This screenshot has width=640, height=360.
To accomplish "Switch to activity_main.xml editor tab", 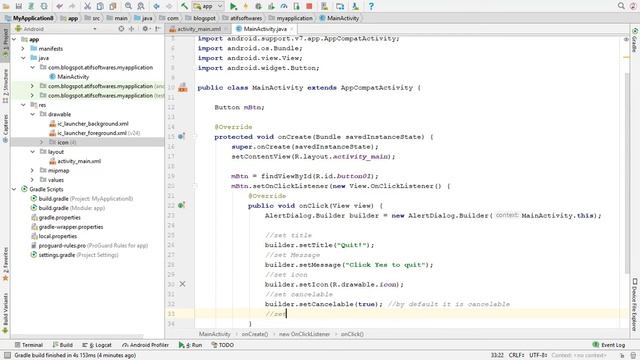I will click(198, 29).
